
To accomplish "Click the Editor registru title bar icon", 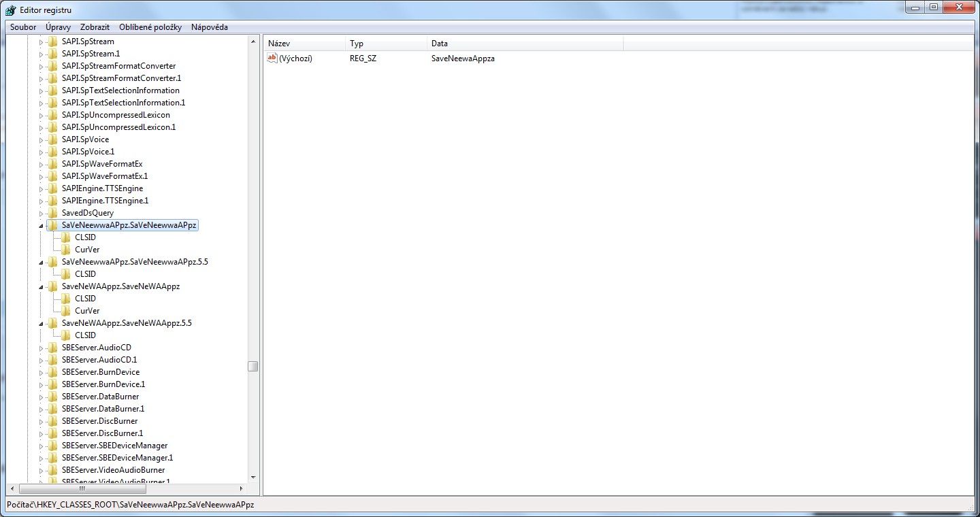I will 11,10.
